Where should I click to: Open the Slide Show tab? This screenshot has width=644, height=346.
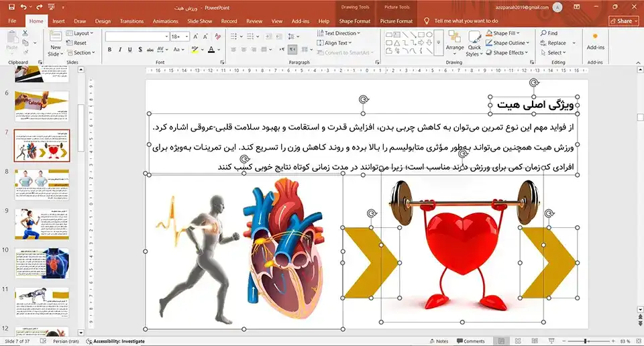[x=200, y=21]
